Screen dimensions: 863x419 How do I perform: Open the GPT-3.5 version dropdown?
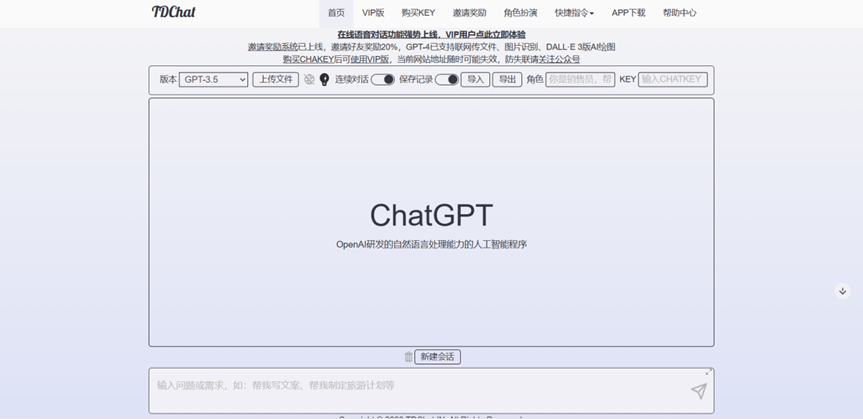click(x=214, y=79)
